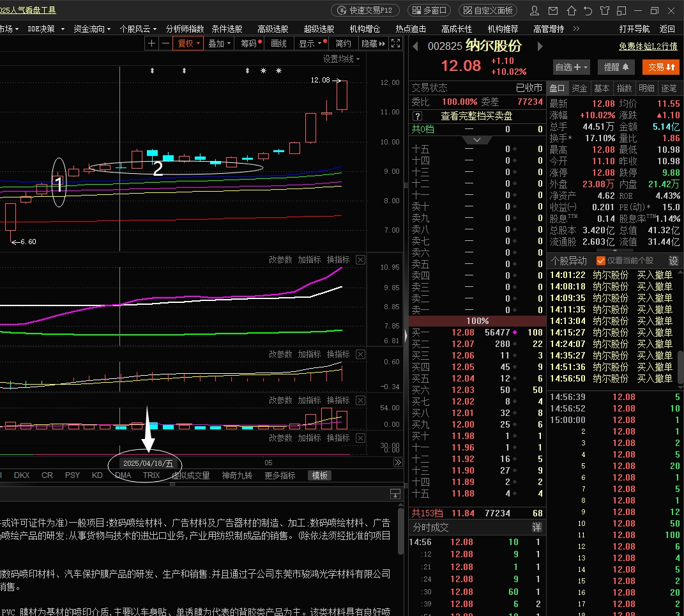Open the 个股风云 menu dropdown
Viewport: 684px width, 616px height.
[x=138, y=29]
